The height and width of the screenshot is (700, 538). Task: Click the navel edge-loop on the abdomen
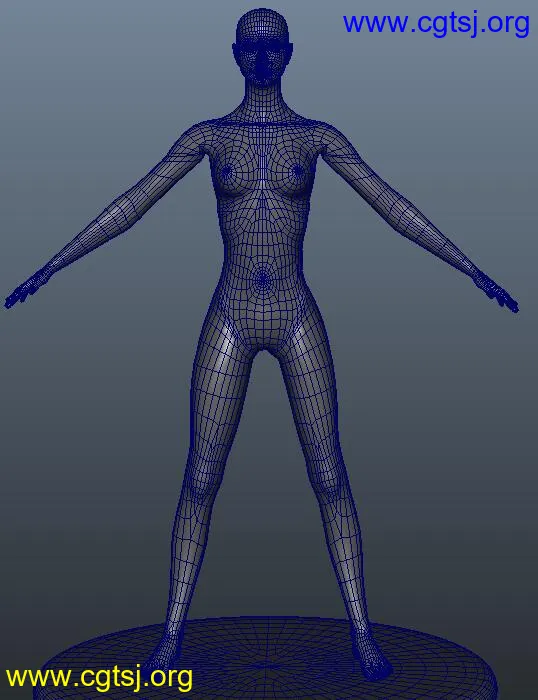[x=263, y=279]
